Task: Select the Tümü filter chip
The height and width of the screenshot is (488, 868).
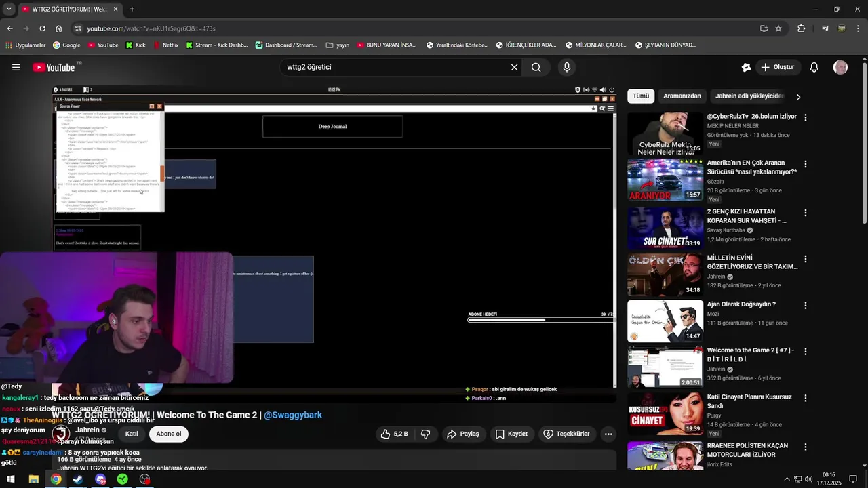Action: (641, 96)
